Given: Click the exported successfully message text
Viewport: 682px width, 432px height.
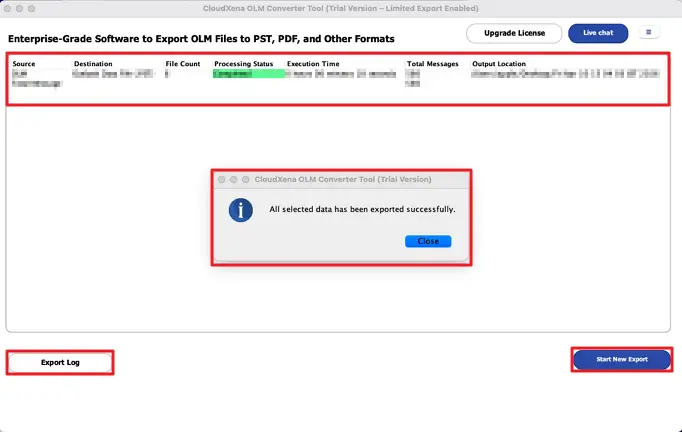Looking at the screenshot, I should pos(362,210).
